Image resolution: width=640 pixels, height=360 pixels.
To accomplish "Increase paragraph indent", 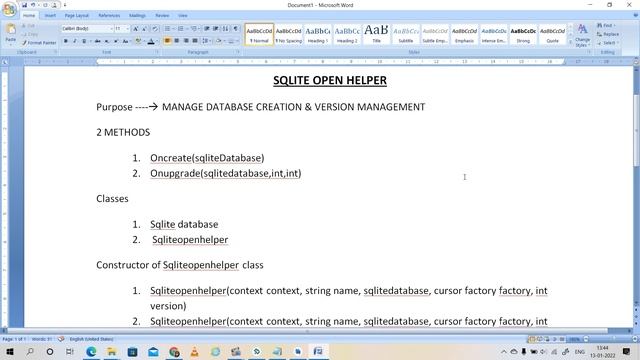I will [216, 29].
